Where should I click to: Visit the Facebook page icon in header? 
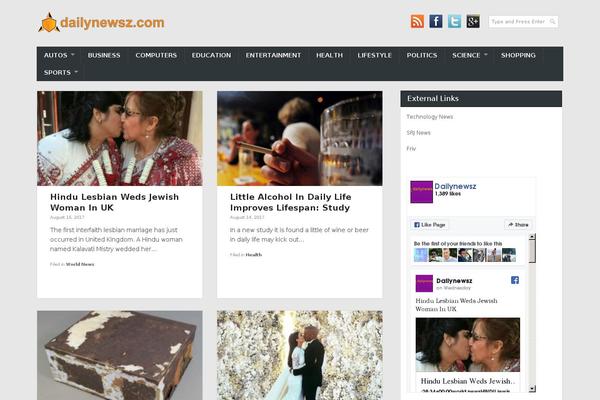point(436,21)
